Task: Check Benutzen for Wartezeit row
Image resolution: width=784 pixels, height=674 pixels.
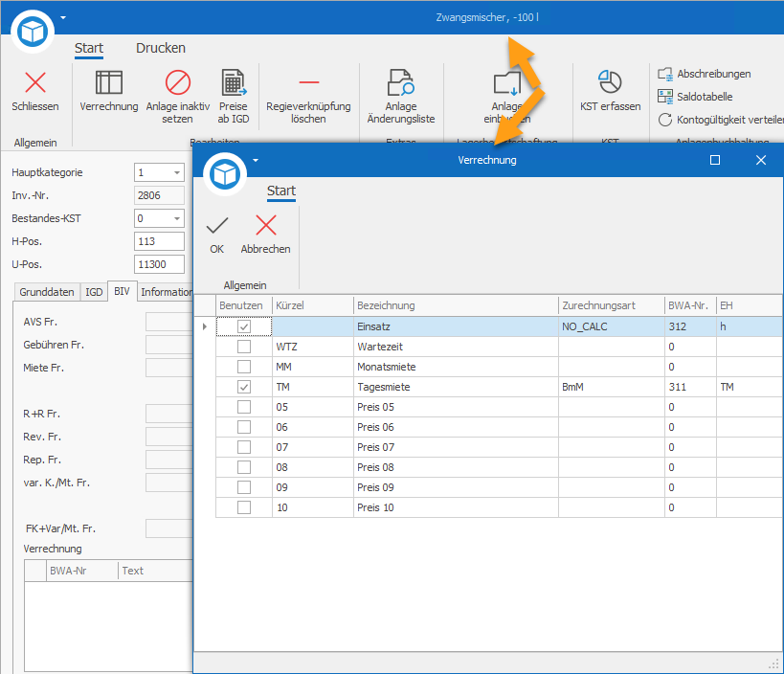Action: pos(244,347)
